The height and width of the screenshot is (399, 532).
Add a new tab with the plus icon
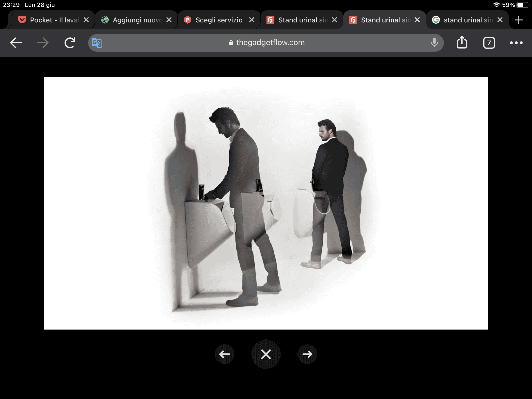(x=519, y=20)
